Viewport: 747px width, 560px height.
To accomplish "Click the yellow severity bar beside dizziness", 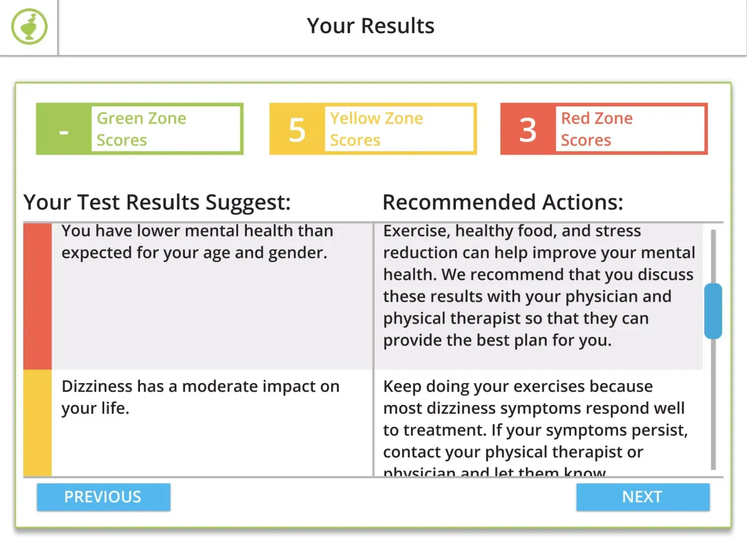I will (38, 423).
